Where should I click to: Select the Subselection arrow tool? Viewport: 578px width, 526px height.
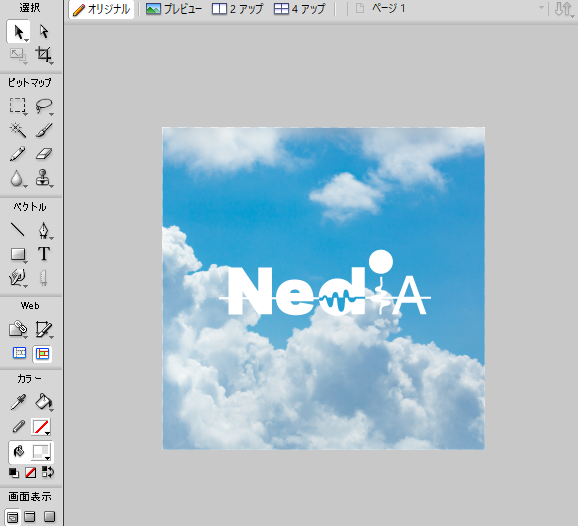(x=43, y=31)
